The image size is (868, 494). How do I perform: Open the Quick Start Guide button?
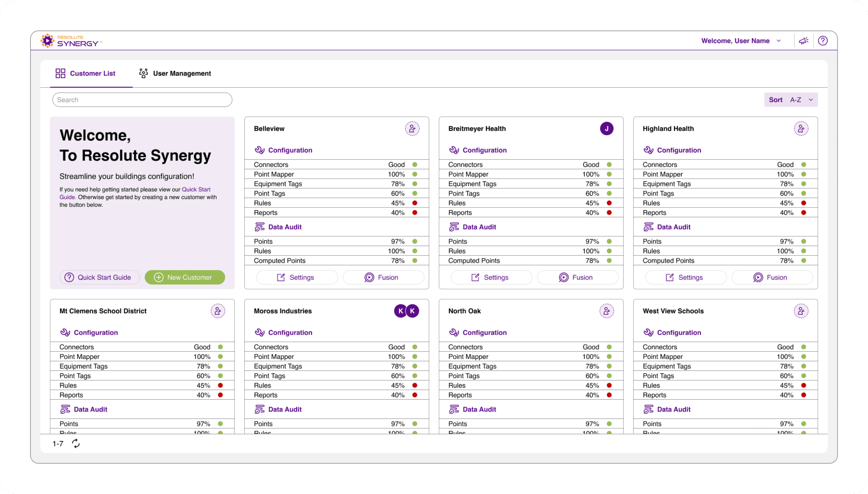99,277
